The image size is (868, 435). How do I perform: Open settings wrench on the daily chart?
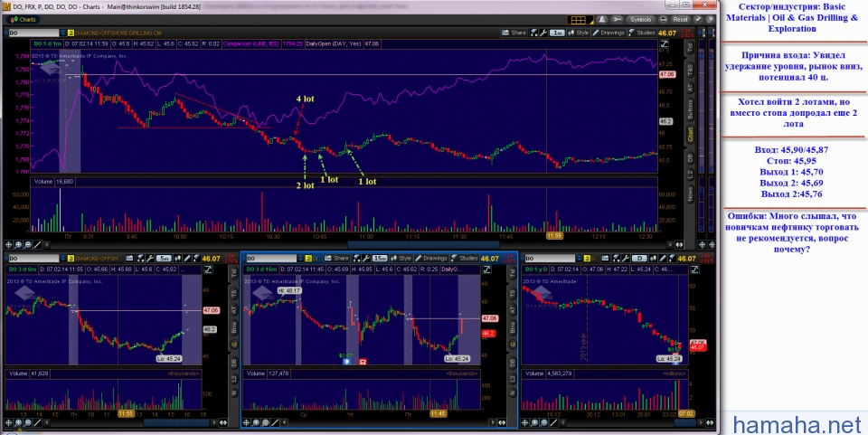pos(626,259)
